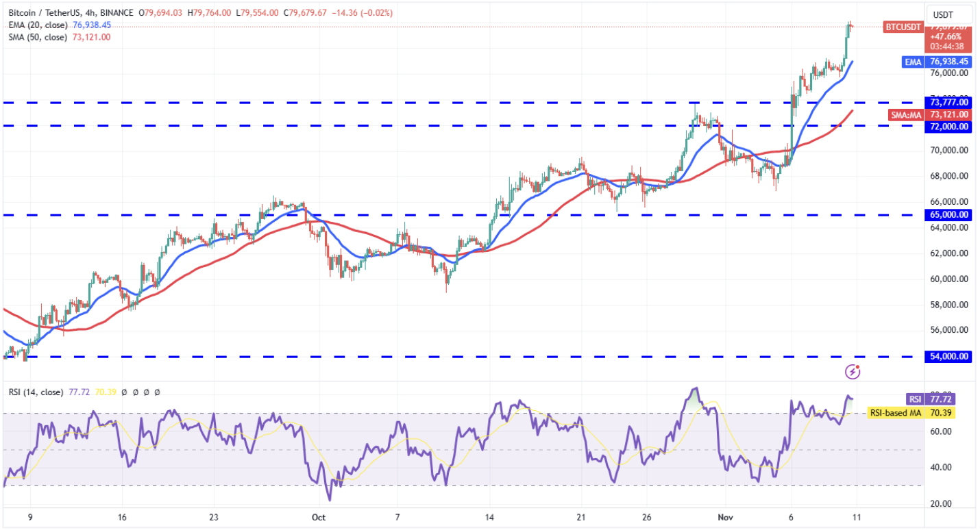980x530 pixels.
Task: Click the lightning bolt event marker icon
Action: coord(853,372)
